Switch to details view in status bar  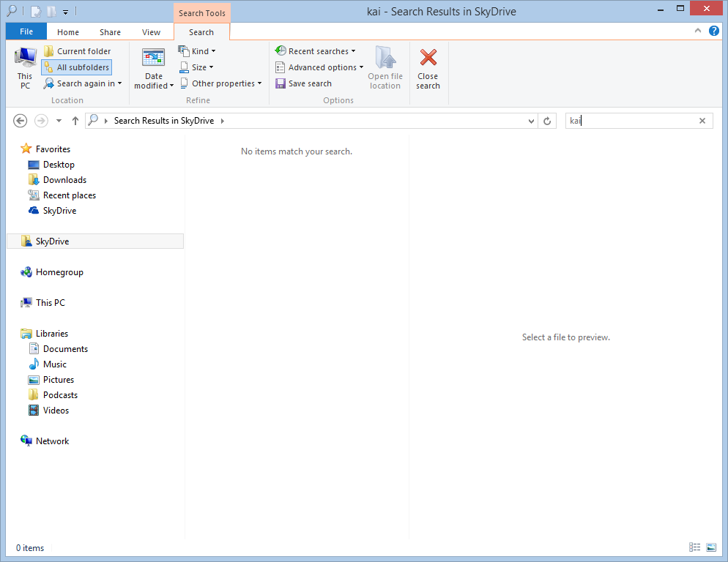(694, 547)
